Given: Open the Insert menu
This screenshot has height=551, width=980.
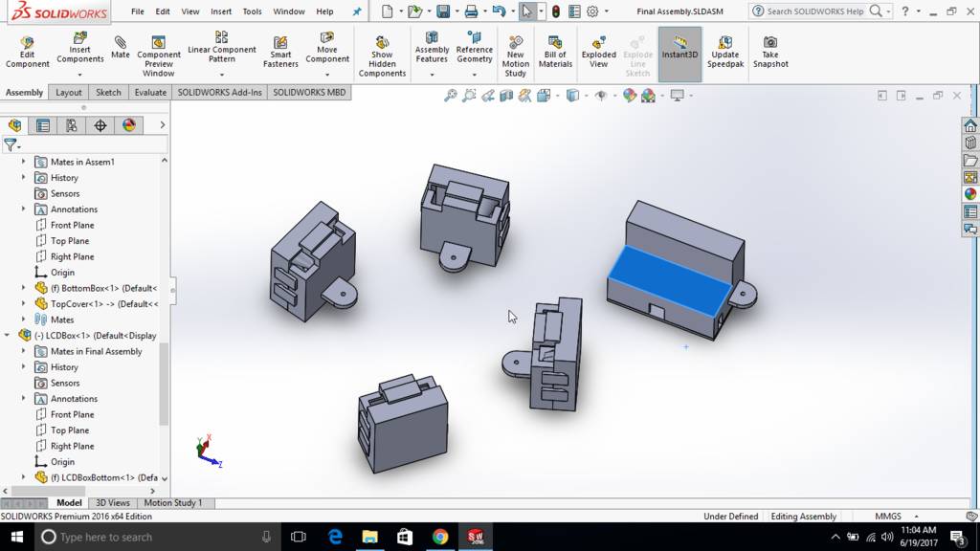Looking at the screenshot, I should [221, 11].
